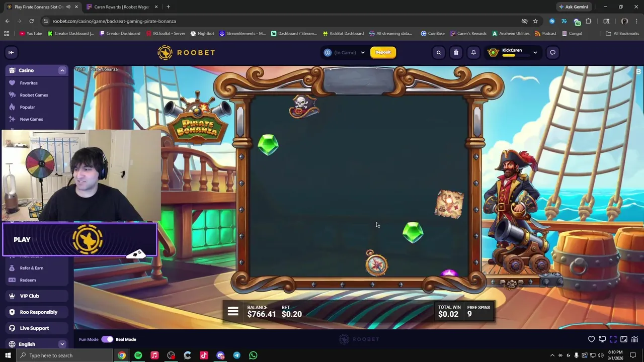Image resolution: width=644 pixels, height=362 pixels.
Task: Toggle Fun Mode / Real Mode switch
Action: (x=107, y=339)
